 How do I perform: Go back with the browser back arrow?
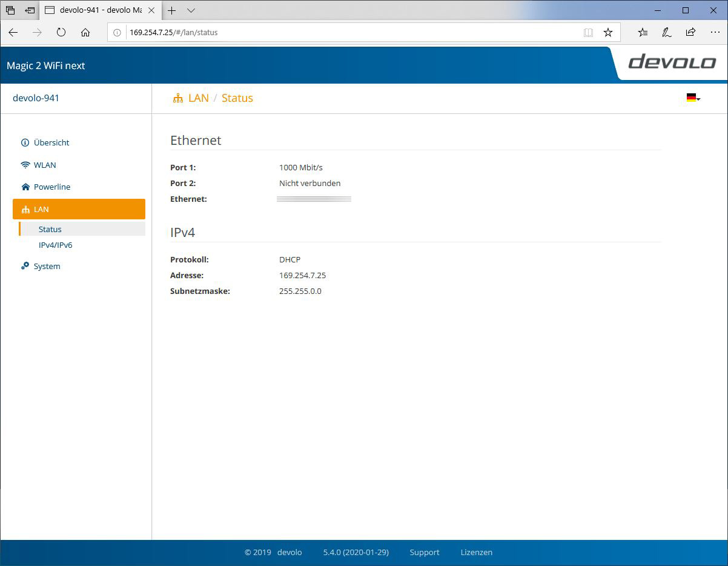(x=13, y=33)
